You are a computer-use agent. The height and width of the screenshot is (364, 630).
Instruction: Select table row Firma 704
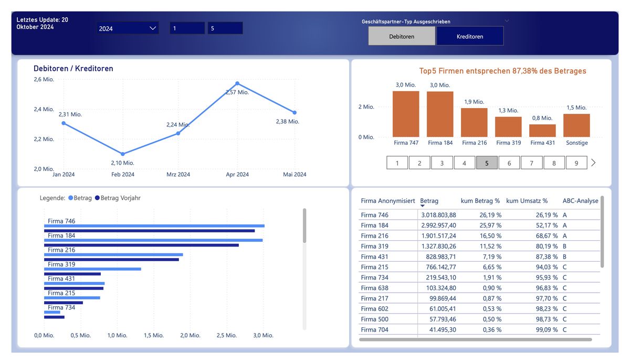(479, 330)
